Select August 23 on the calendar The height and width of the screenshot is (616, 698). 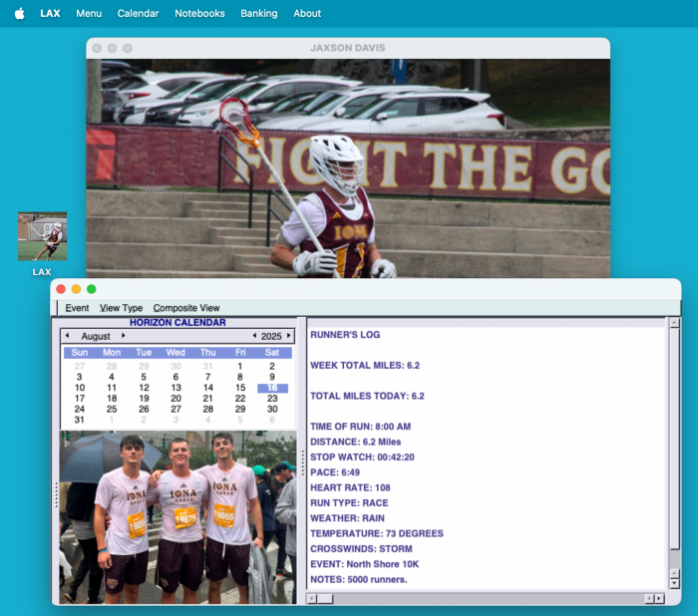point(272,399)
